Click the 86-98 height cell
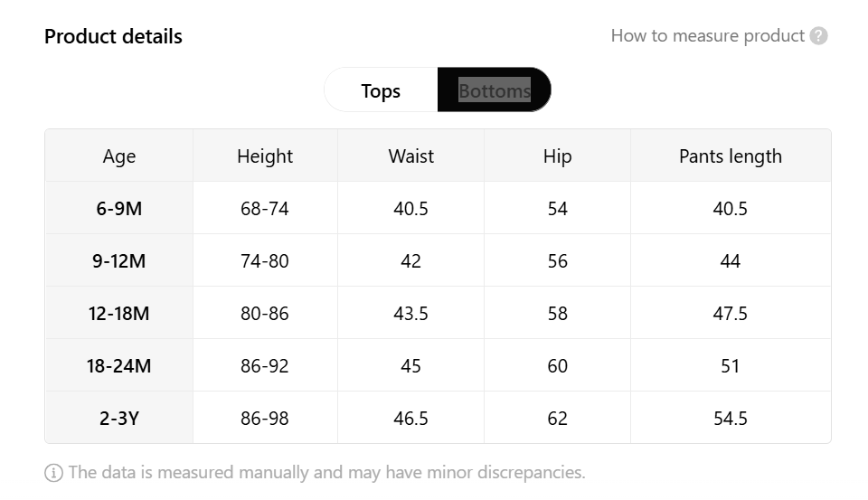The image size is (868, 500). (x=265, y=418)
